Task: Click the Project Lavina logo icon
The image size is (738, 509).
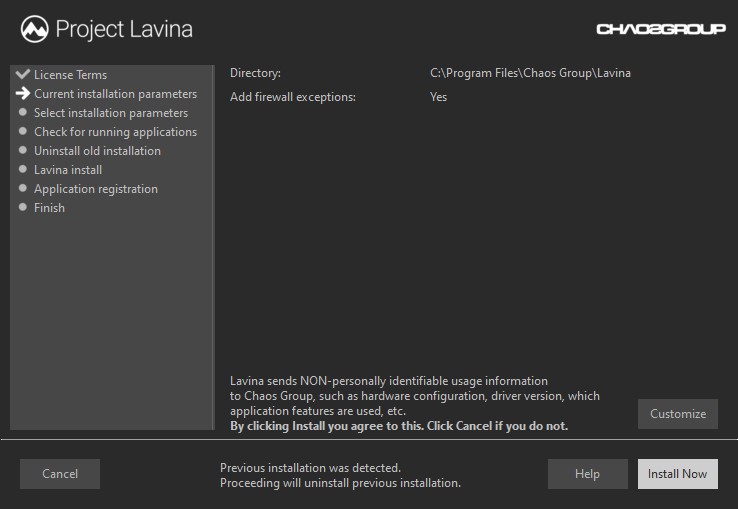Action: [x=34, y=29]
